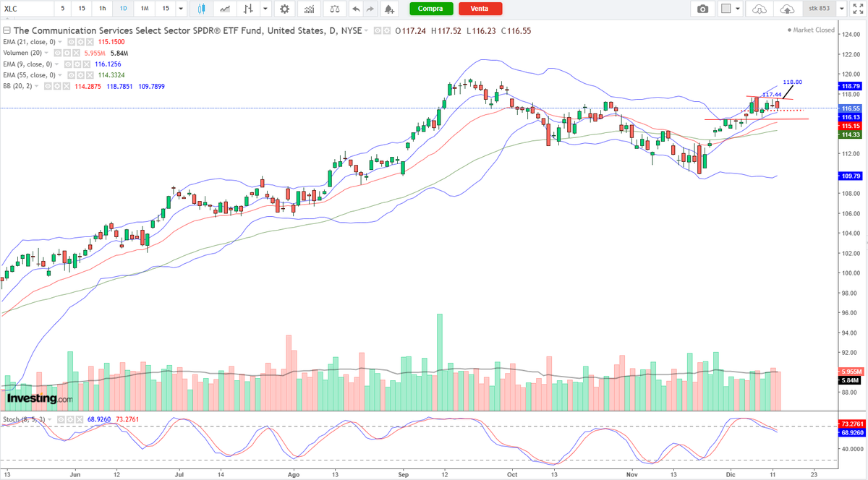Screen dimensions: 868x480
Task: Delete the Volumen indicator
Action: tap(76, 53)
